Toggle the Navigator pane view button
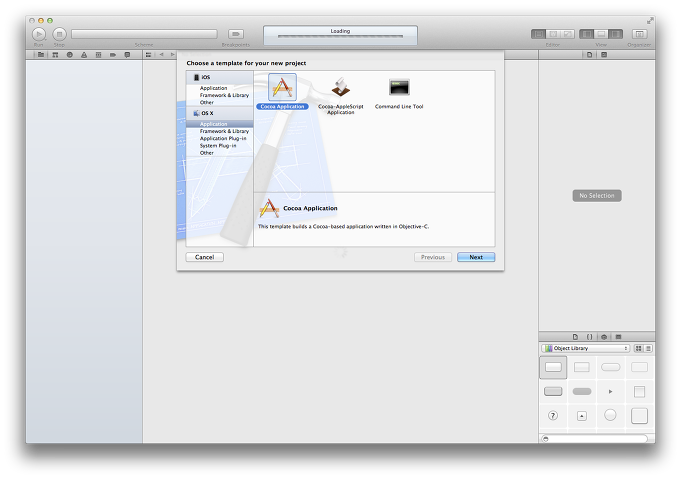Viewport: 681px width, 479px height. (x=586, y=34)
